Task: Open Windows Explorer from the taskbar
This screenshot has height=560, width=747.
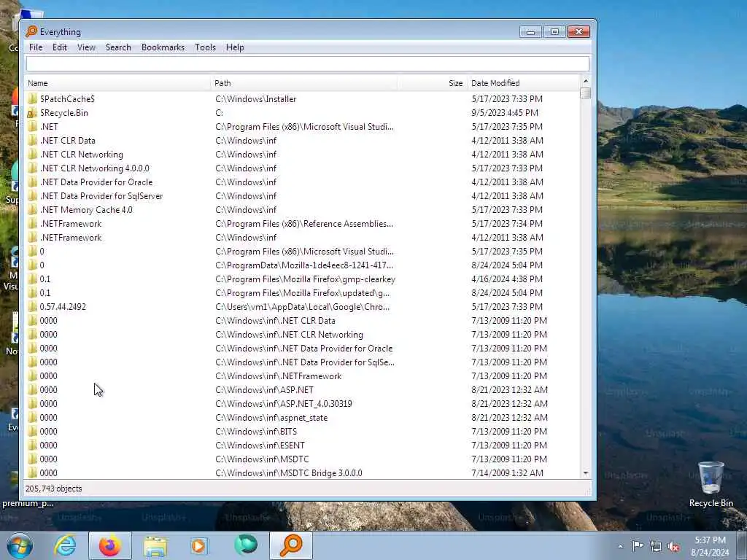Action: click(155, 546)
